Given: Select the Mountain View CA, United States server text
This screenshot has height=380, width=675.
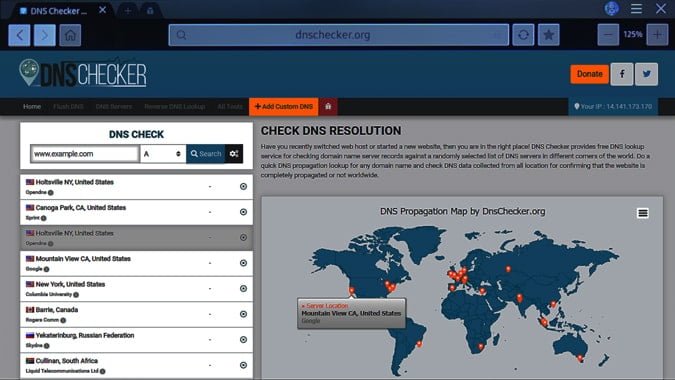Looking at the screenshot, I should [83, 259].
